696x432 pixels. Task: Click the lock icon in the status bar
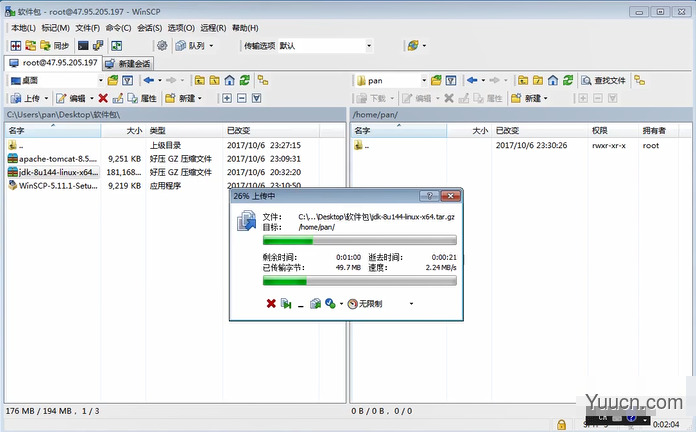tap(561, 424)
